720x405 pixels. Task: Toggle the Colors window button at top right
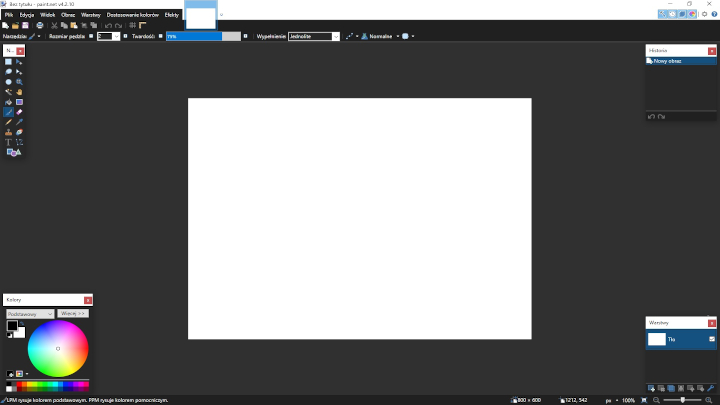pos(691,15)
